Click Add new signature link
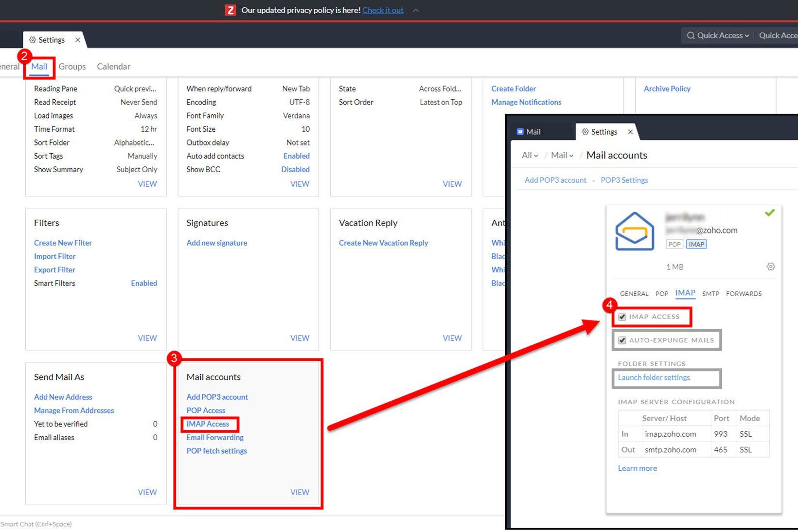Screen dimensions: 798x532 point(217,243)
